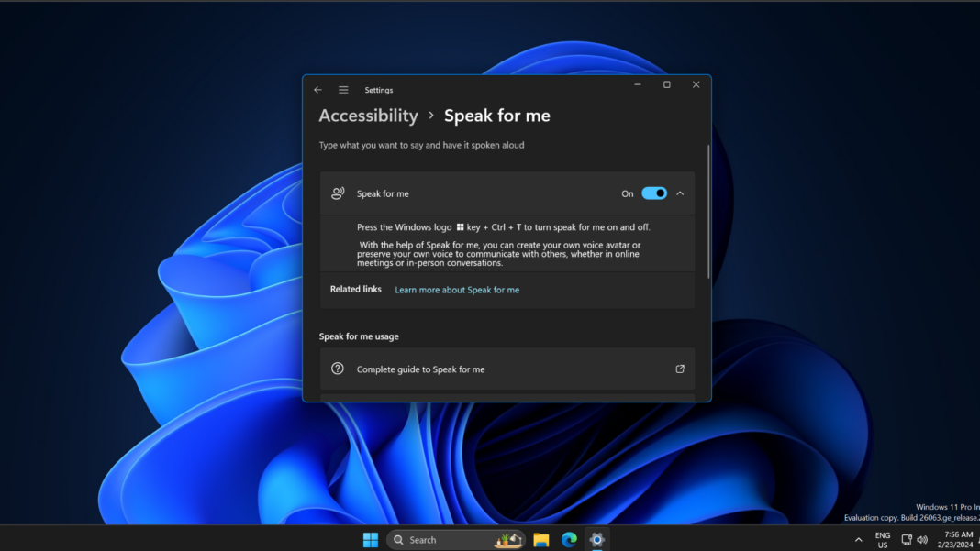Click the external link icon next to guide
The image size is (980, 551).
pyautogui.click(x=679, y=369)
